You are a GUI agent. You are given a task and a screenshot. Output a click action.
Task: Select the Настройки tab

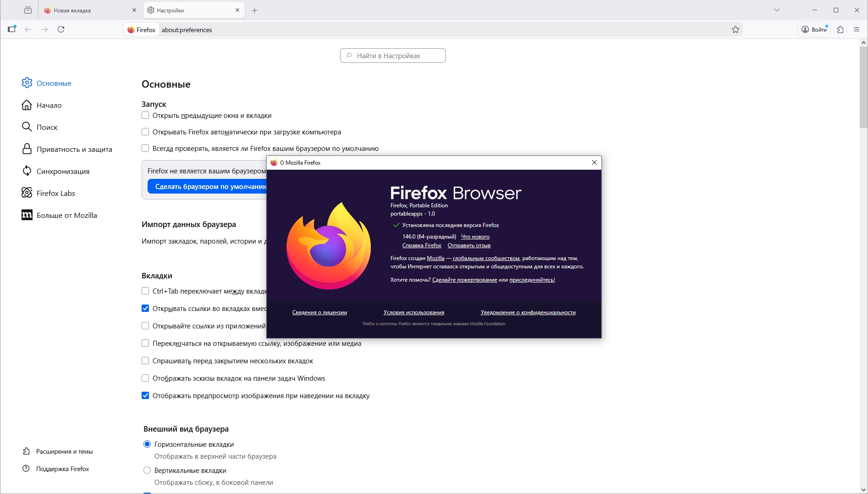tap(194, 10)
